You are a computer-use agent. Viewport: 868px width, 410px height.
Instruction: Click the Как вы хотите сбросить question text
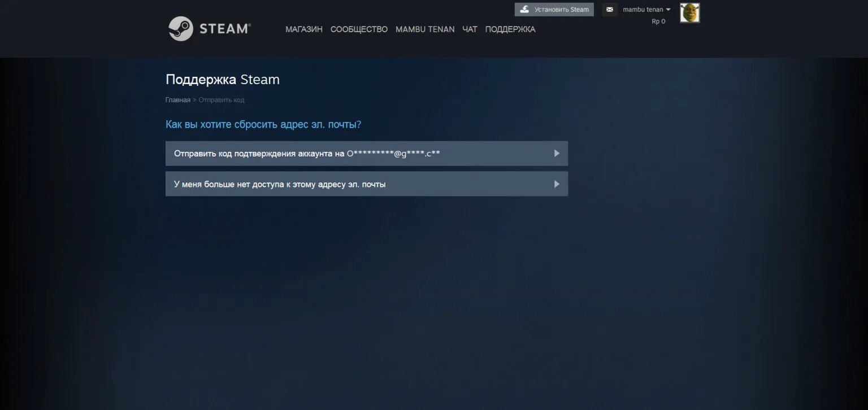coord(263,124)
